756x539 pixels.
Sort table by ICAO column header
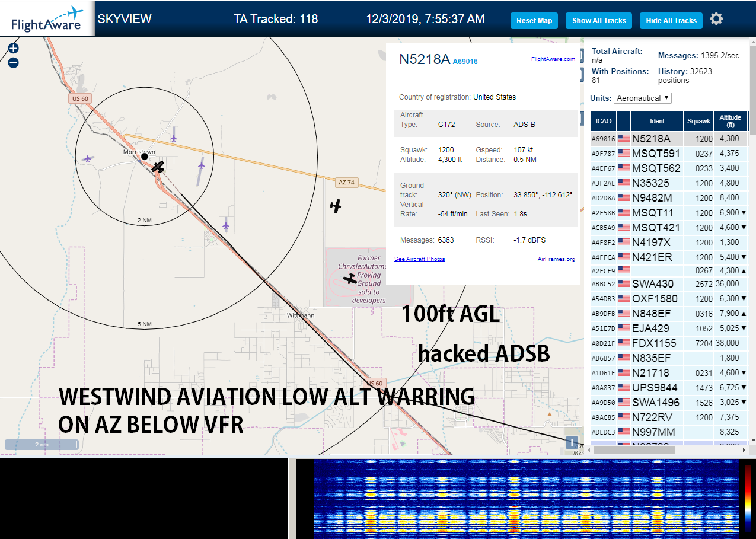pos(604,121)
